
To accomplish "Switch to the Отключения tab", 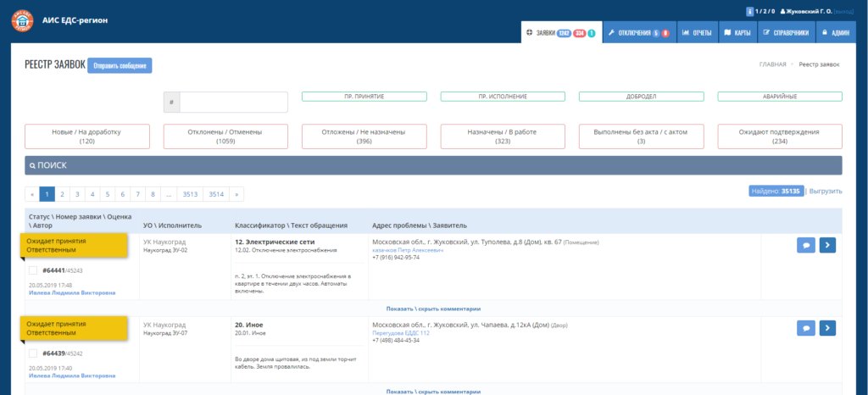I will (639, 33).
